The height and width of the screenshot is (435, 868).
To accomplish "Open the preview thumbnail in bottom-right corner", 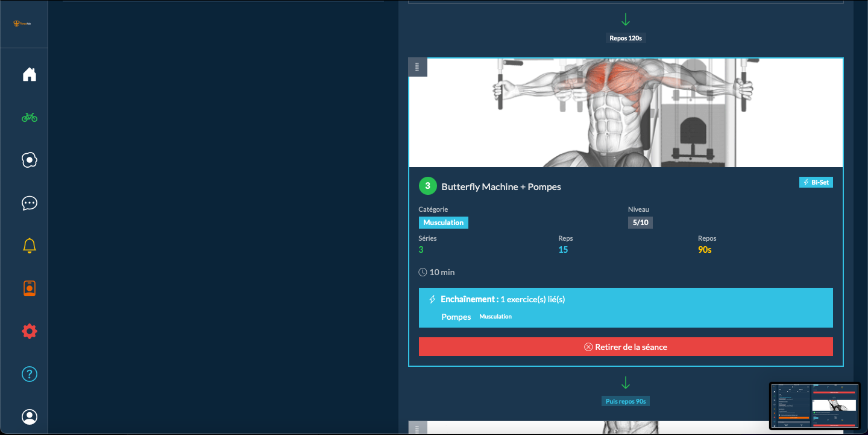I will 814,406.
